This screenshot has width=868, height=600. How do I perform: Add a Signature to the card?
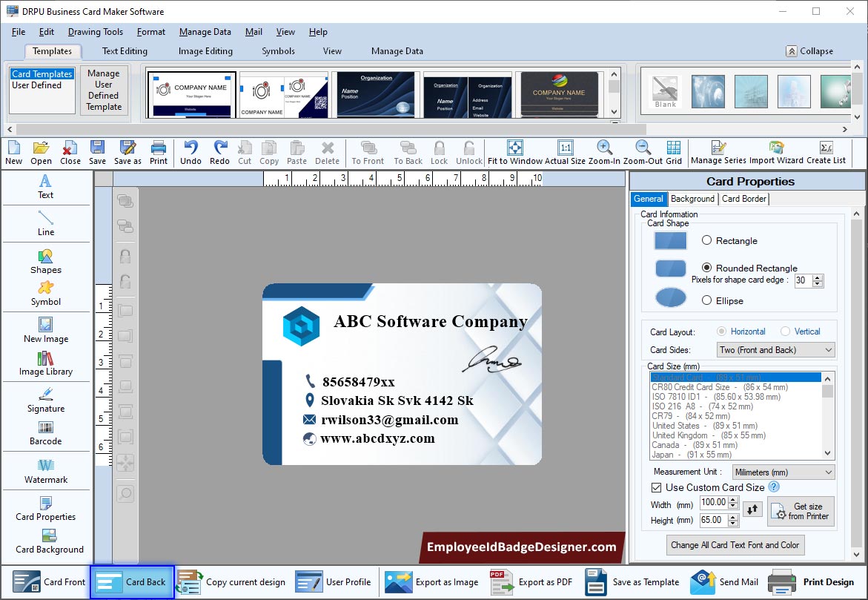pos(45,400)
